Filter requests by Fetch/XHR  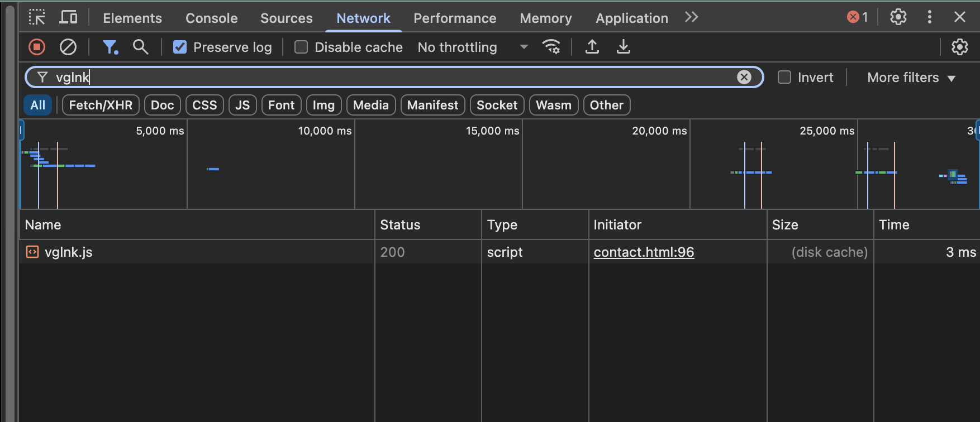(x=101, y=105)
